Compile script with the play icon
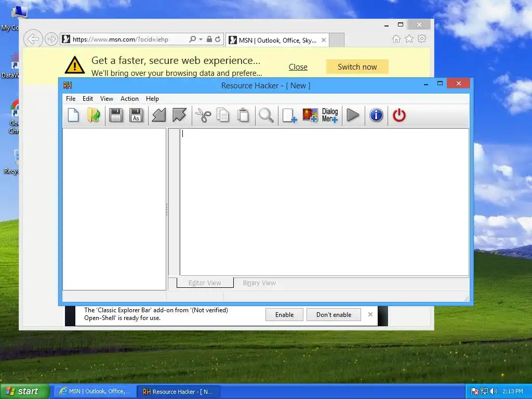The width and height of the screenshot is (532, 399). pyautogui.click(x=353, y=115)
